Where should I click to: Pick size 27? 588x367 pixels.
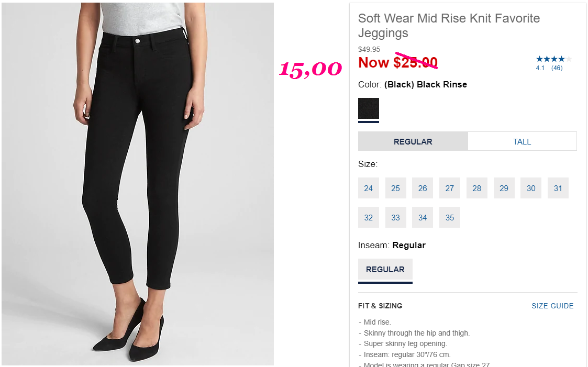point(450,188)
